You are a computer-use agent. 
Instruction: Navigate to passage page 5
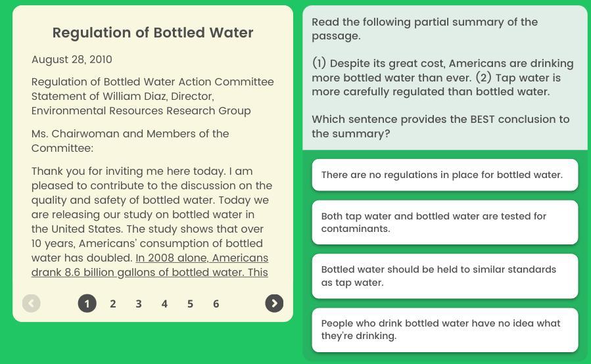pos(190,304)
